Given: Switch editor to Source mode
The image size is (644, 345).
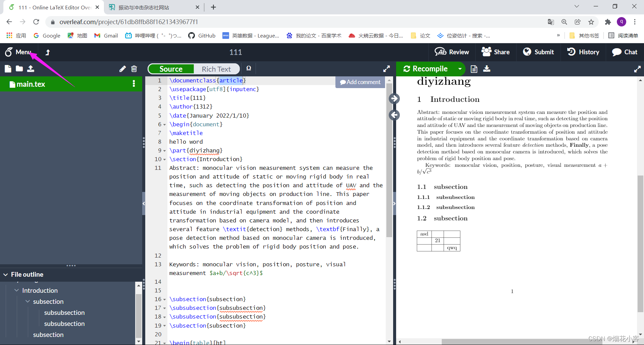Looking at the screenshot, I should point(171,69).
